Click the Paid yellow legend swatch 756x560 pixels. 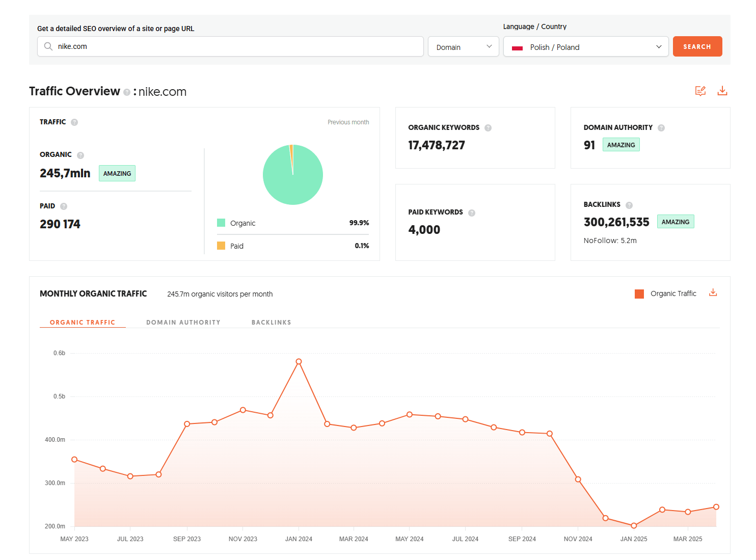pos(221,246)
